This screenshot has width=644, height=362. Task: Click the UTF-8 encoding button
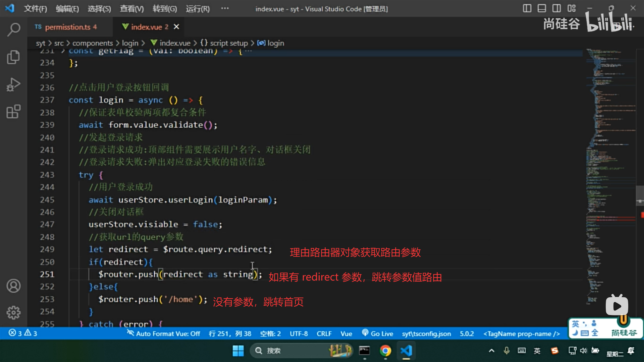coord(299,334)
